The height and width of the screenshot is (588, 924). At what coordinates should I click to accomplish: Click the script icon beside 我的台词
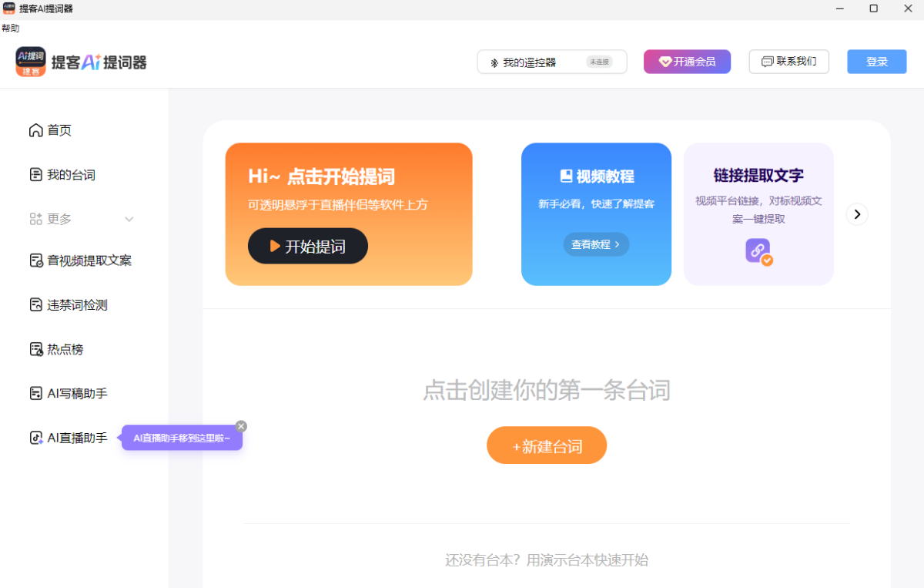tap(35, 175)
